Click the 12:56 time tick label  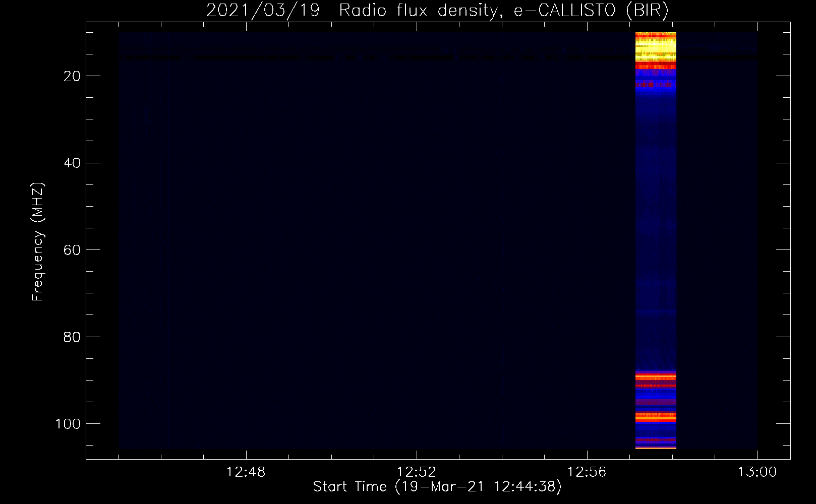(587, 472)
